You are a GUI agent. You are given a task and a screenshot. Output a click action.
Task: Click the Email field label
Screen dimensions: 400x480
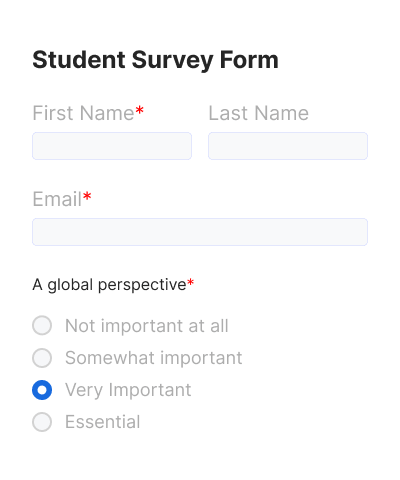coord(57,199)
